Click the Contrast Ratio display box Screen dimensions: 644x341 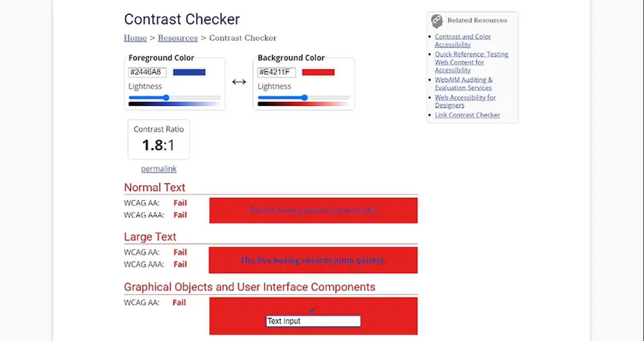coord(158,139)
